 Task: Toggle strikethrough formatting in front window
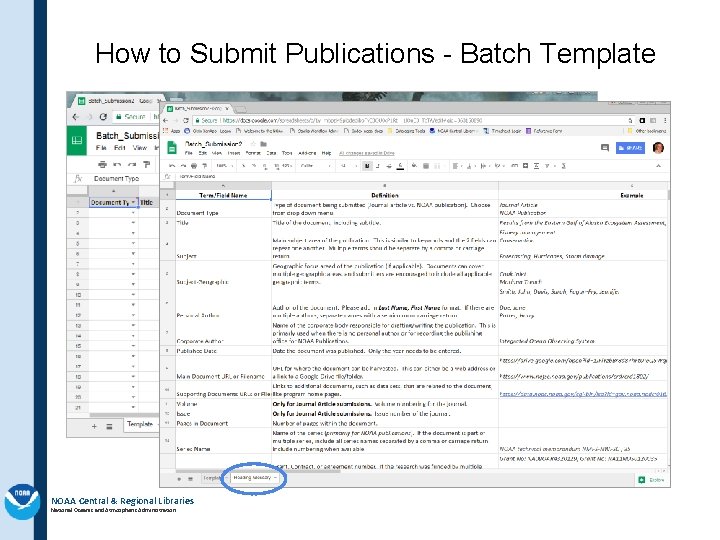pyautogui.click(x=389, y=166)
